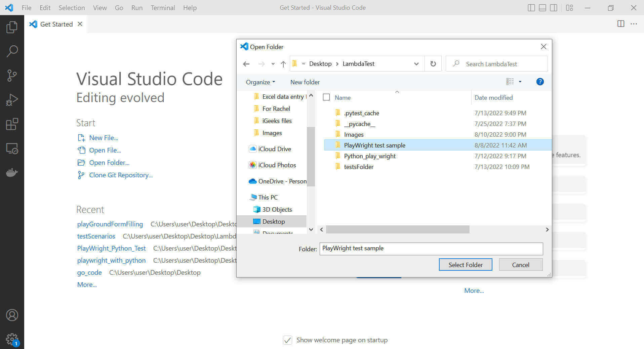Open the Docker icon in the sidebar
644x349 pixels.
coord(12,172)
